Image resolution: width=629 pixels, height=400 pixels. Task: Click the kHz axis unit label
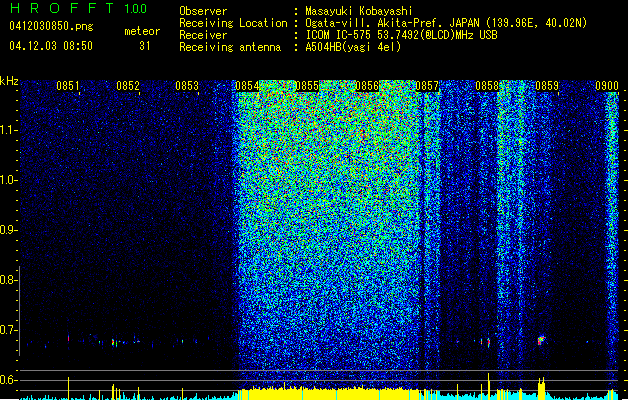[9, 81]
